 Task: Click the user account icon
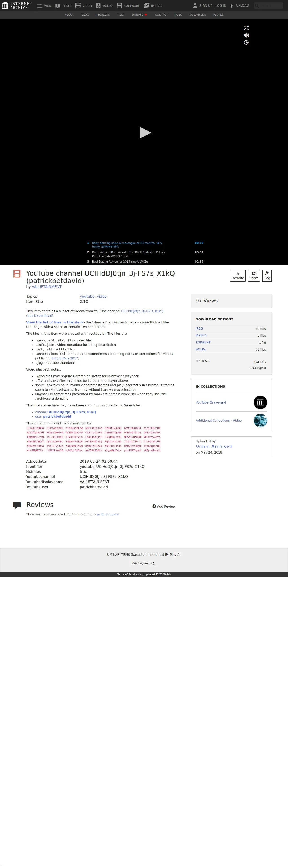click(195, 5)
